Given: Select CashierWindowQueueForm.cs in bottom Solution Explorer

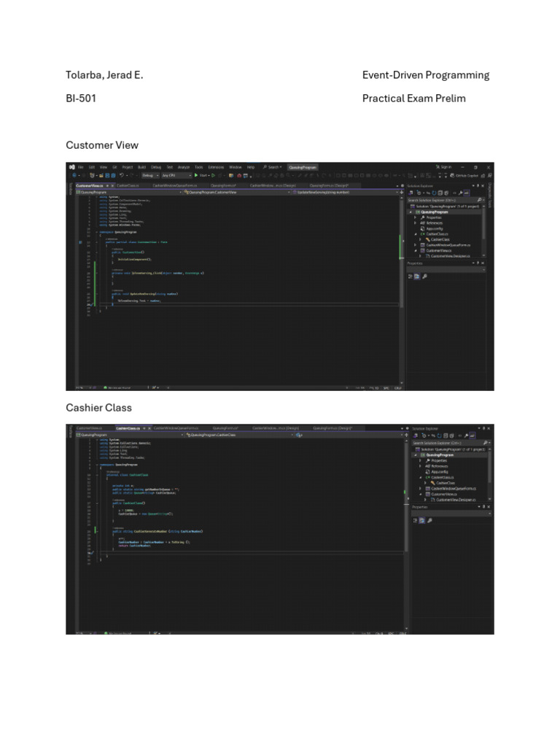Looking at the screenshot, I should [x=452, y=488].
